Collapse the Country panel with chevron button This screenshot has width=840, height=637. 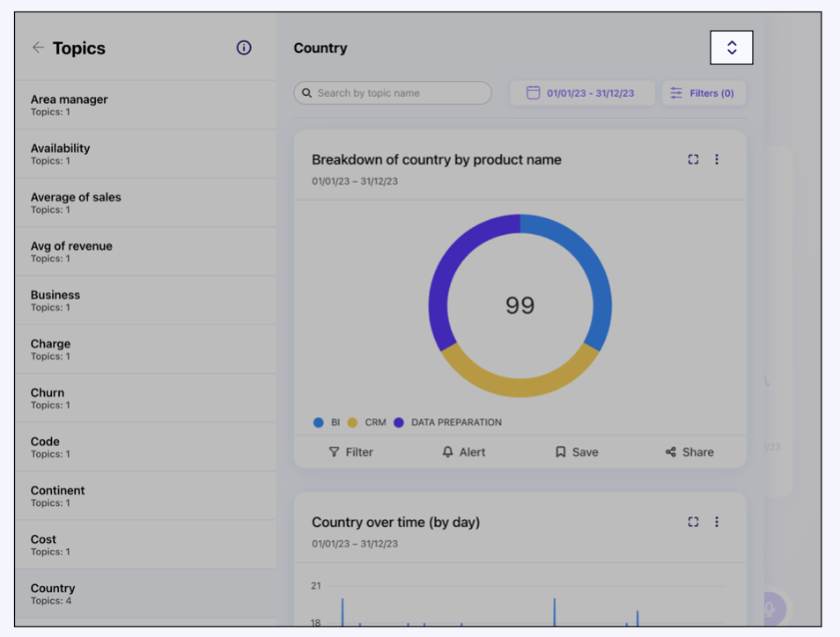[x=732, y=48]
